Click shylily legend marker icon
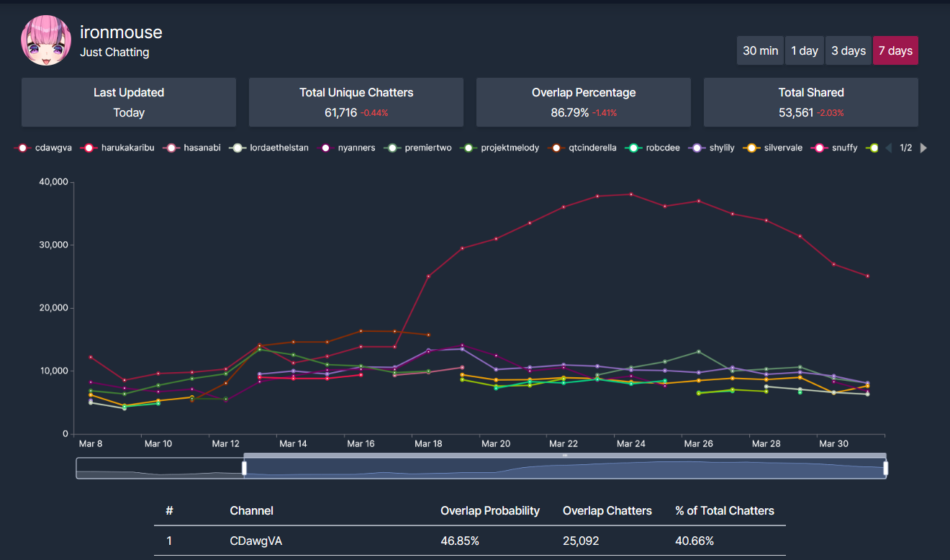This screenshot has height=560, width=950. (x=696, y=148)
